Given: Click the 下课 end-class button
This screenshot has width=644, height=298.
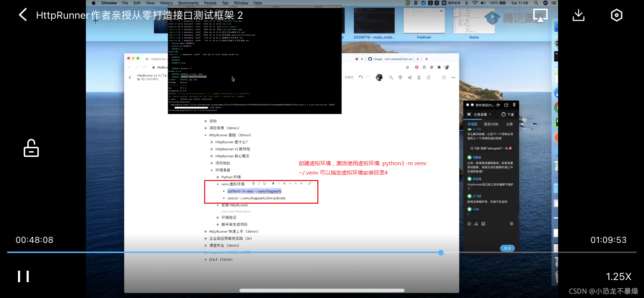Looking at the screenshot, I should click(508, 114).
